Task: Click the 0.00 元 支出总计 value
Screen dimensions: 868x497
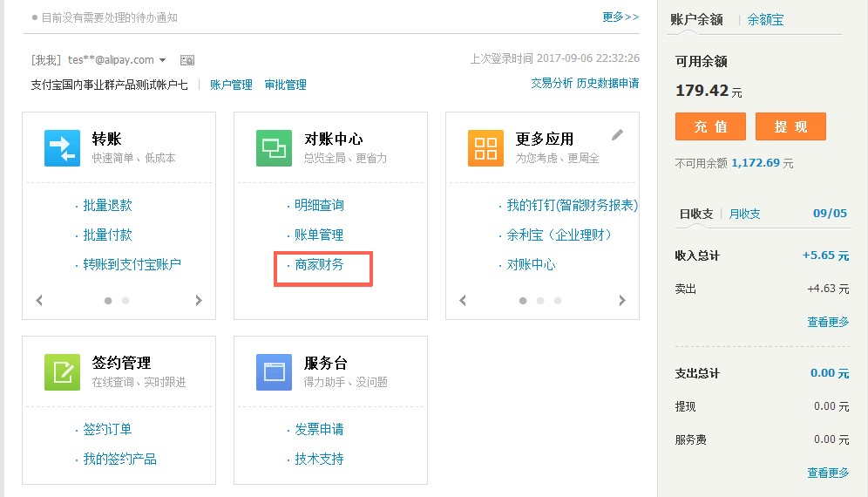Action: tap(830, 373)
